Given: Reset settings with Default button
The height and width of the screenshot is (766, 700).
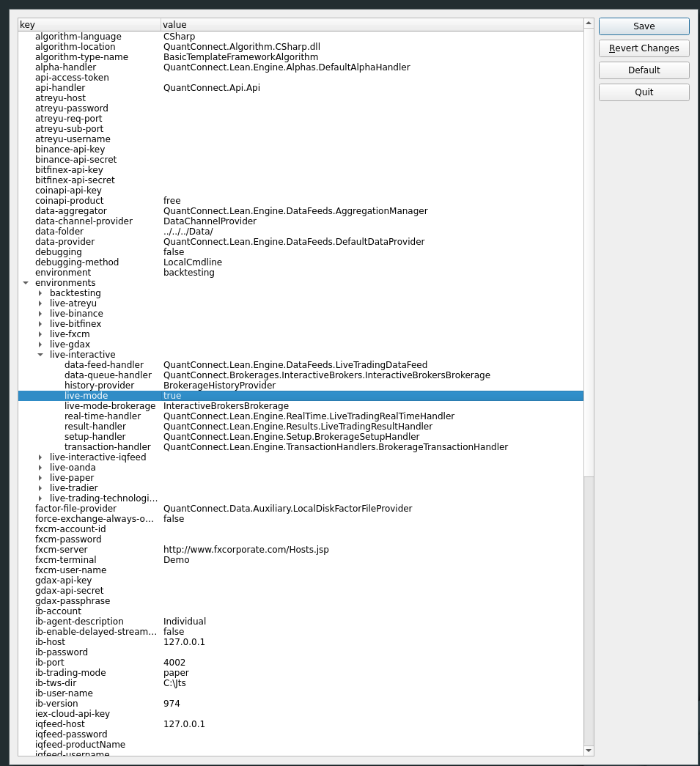Looking at the screenshot, I should [644, 70].
